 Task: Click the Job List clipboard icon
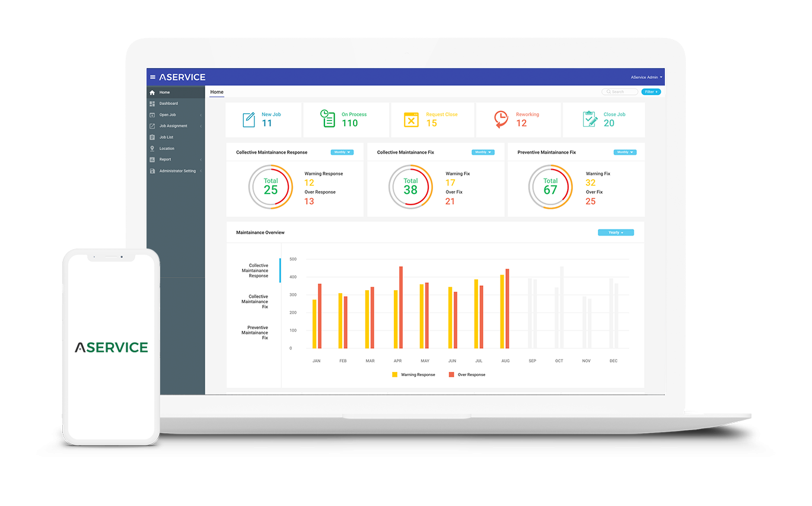[x=153, y=137]
